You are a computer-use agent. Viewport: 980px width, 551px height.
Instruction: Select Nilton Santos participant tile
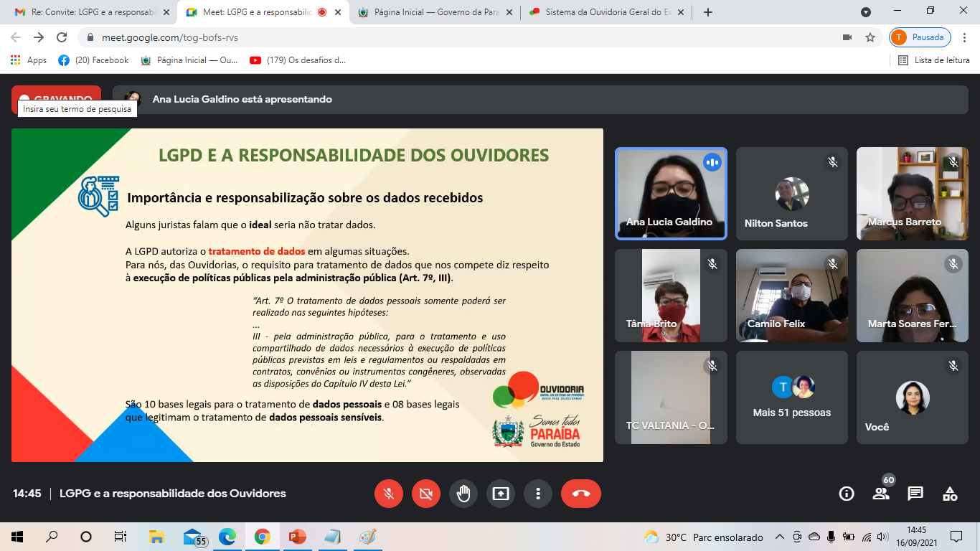pyautogui.click(x=792, y=194)
